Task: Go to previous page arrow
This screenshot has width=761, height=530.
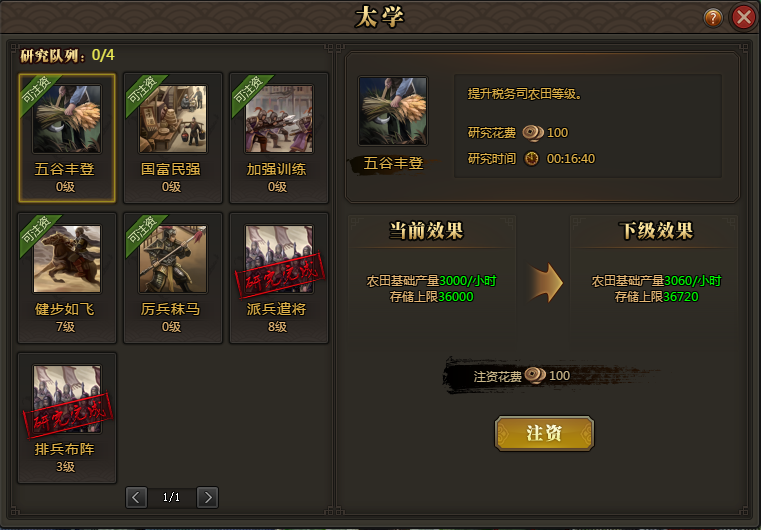Action: click(x=136, y=497)
